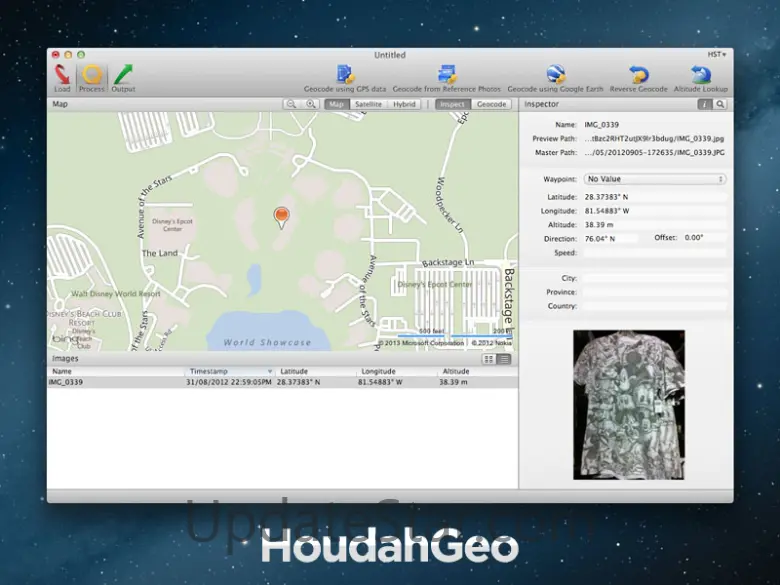780x585 pixels.
Task: Show inspector info pane
Action: point(704,104)
